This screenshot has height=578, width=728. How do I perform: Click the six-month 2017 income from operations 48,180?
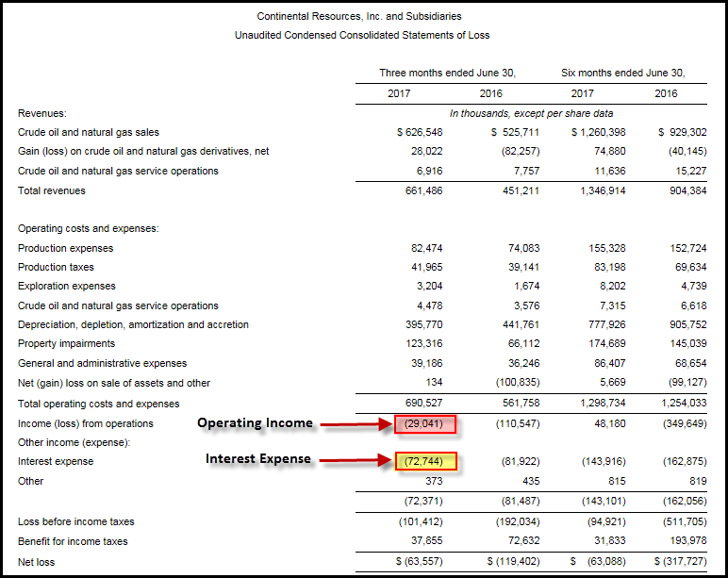point(609,423)
